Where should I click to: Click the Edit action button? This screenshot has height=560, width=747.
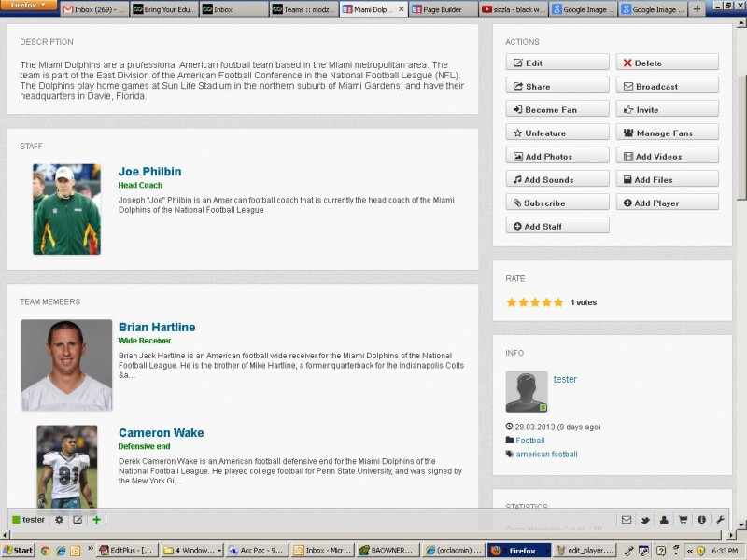coord(557,63)
